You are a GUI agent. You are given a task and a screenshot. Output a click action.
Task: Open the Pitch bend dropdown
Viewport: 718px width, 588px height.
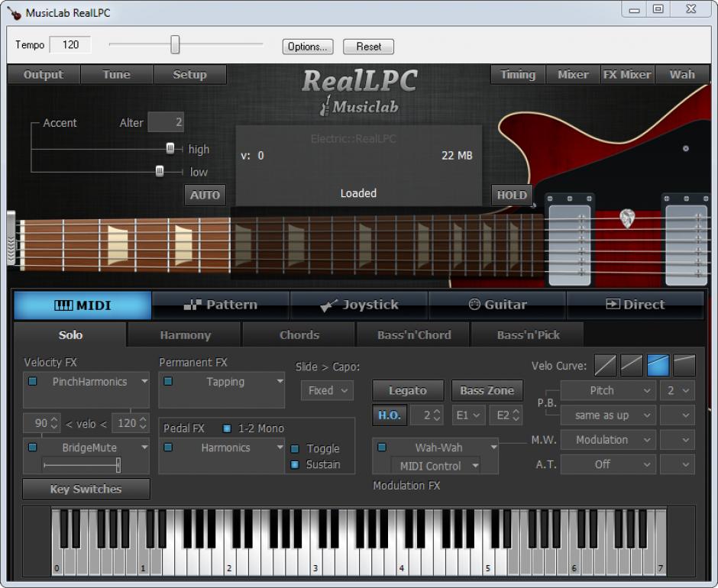tap(608, 391)
